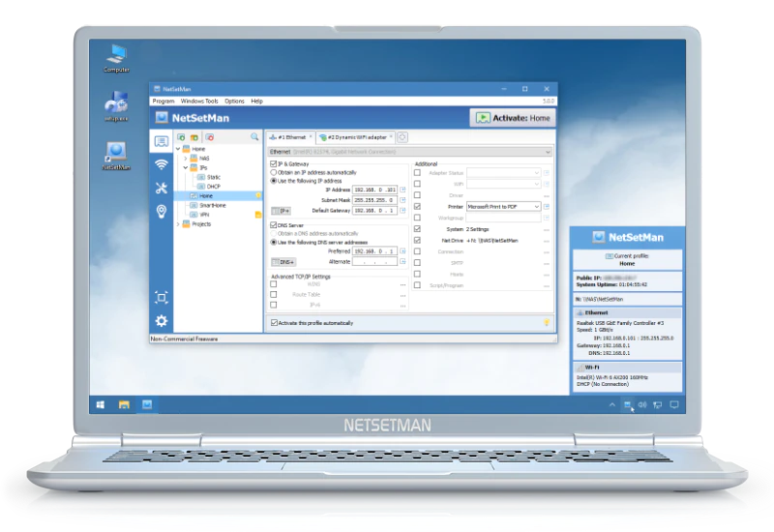
Task: Expand the NAS folder
Action: 186,159
